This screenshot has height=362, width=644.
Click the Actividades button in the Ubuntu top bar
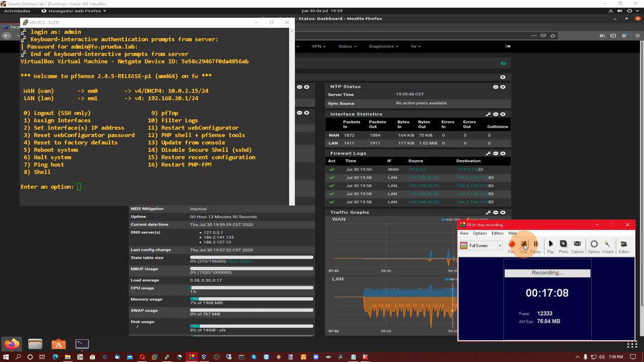coord(17,11)
